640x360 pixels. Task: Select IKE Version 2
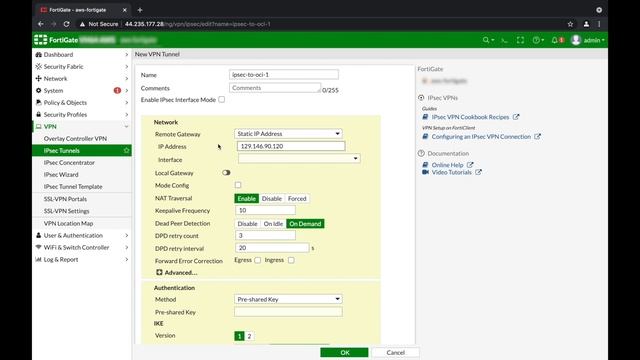(x=249, y=336)
